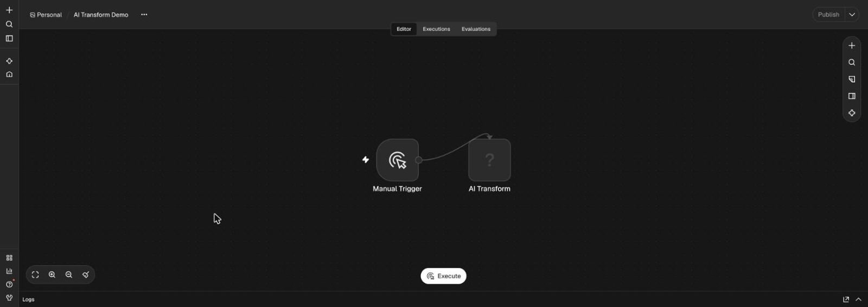
Task: Toggle the left sidebar panel icon
Action: point(9,39)
